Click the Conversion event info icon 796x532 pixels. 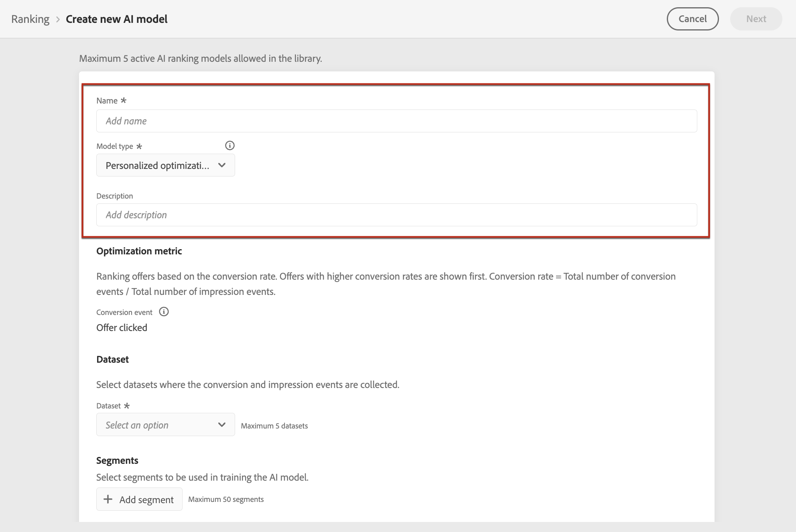coord(164,312)
